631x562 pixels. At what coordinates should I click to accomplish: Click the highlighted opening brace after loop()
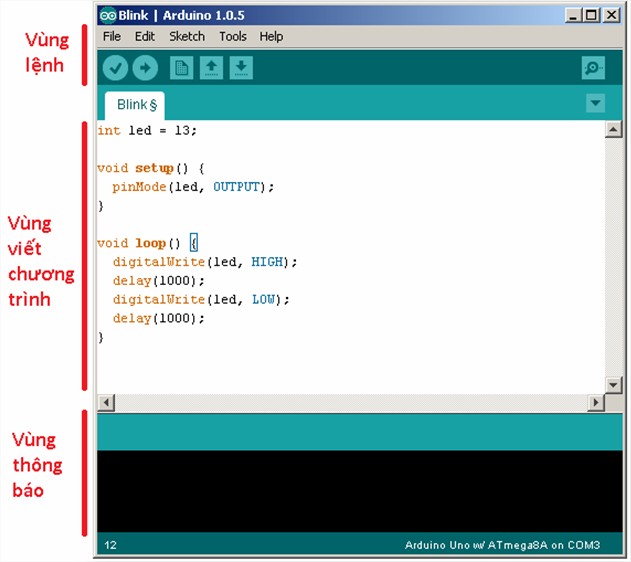coord(194,243)
